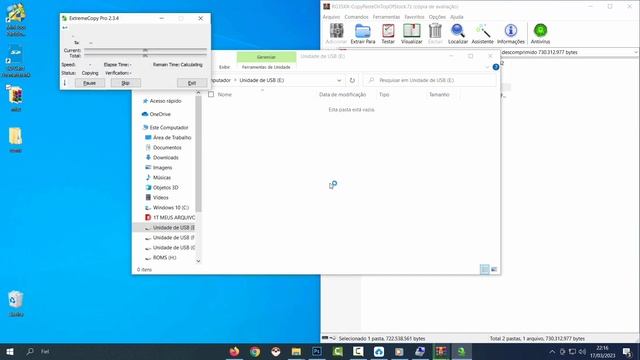Expand the Explorer ribbon chevron

[x=487, y=67]
